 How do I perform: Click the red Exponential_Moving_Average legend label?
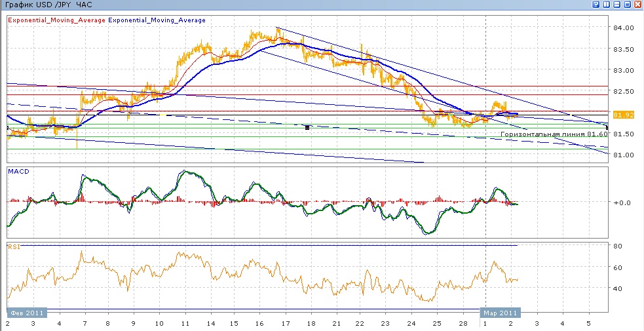[56, 20]
